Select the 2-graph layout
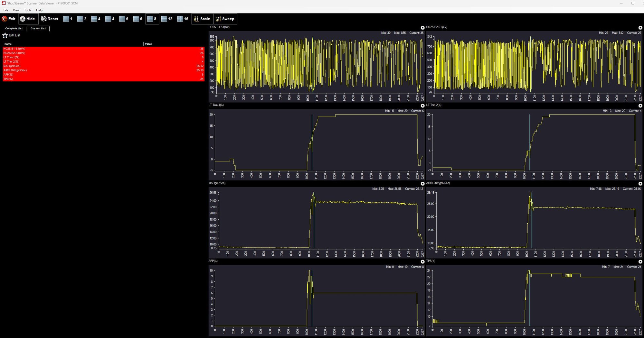 [82, 19]
